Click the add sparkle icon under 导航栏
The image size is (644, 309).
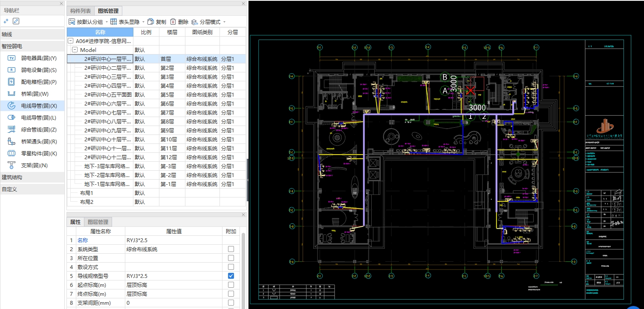[x=6, y=21]
